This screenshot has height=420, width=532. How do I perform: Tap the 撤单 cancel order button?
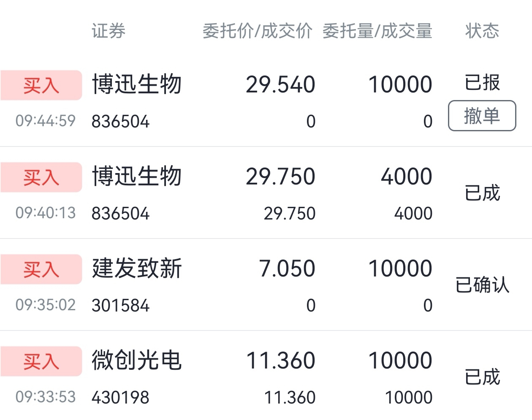pyautogui.click(x=482, y=116)
